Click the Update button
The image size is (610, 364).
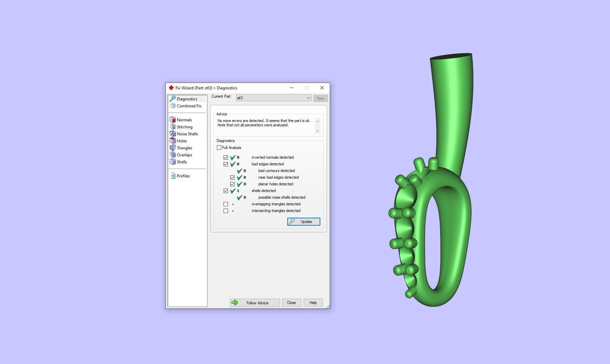point(304,222)
